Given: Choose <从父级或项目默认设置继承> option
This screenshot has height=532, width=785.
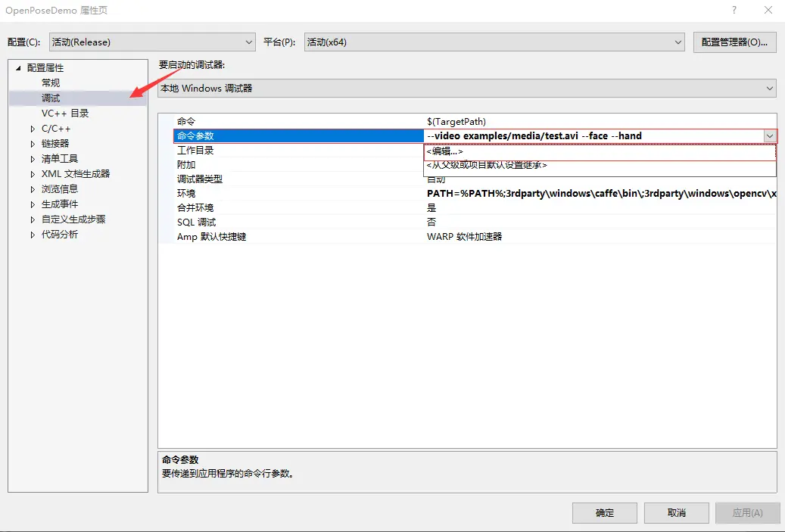Looking at the screenshot, I should tap(600, 165).
